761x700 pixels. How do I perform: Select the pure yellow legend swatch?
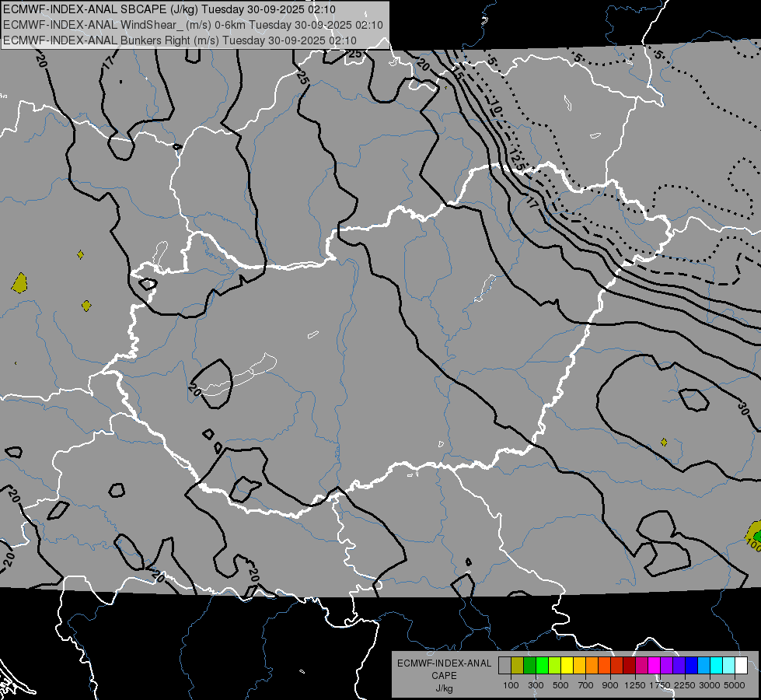(567, 665)
